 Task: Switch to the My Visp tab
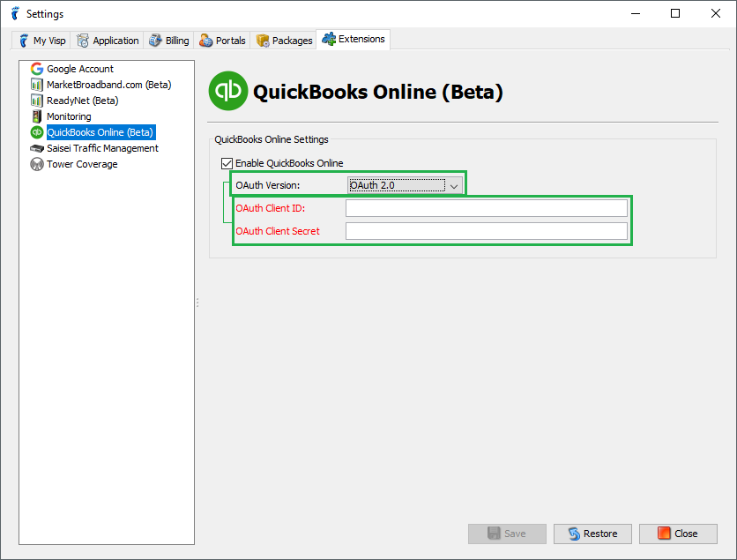(x=41, y=41)
